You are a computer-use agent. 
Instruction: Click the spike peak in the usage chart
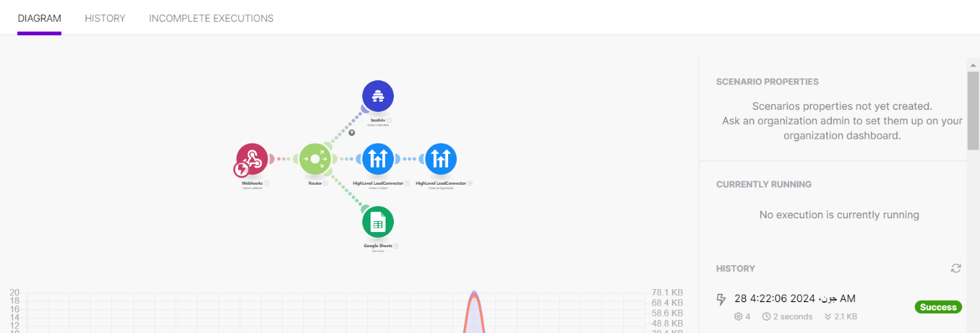point(474,294)
